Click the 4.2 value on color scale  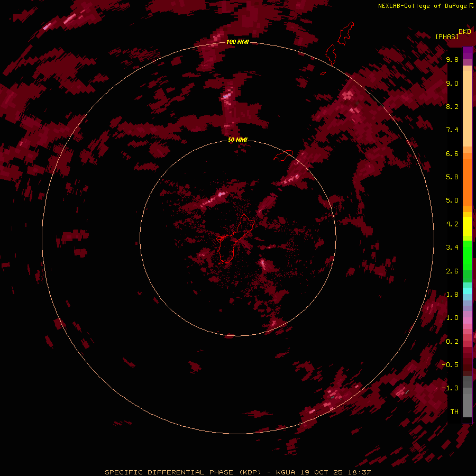click(x=452, y=224)
